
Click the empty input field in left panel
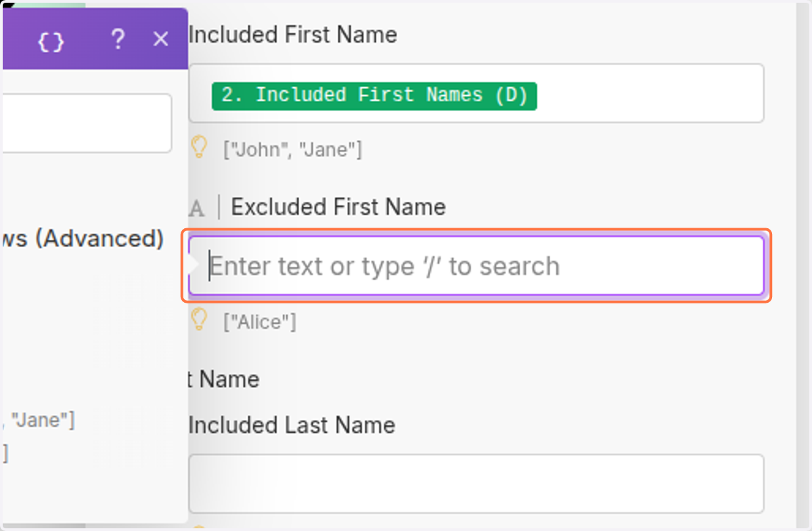[x=87, y=123]
